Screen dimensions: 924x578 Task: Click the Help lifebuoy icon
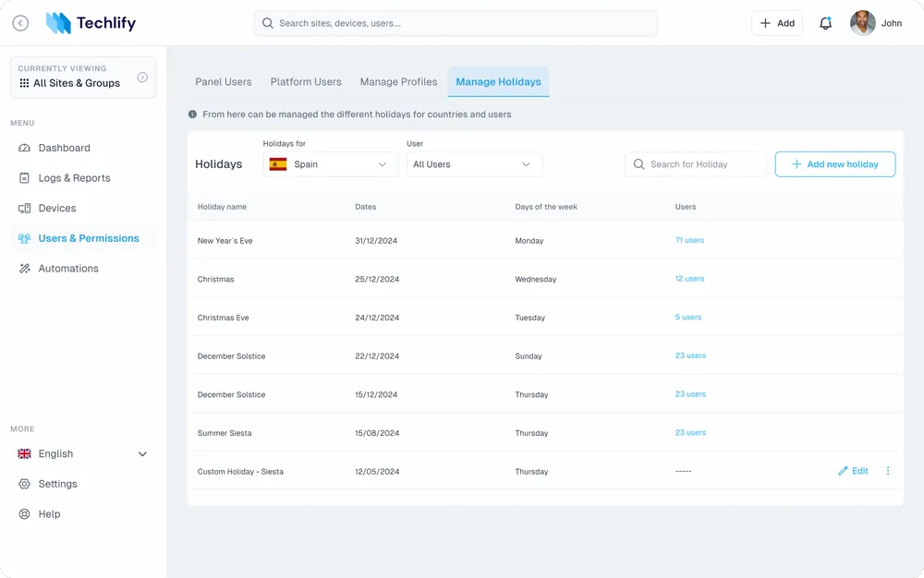coord(24,514)
